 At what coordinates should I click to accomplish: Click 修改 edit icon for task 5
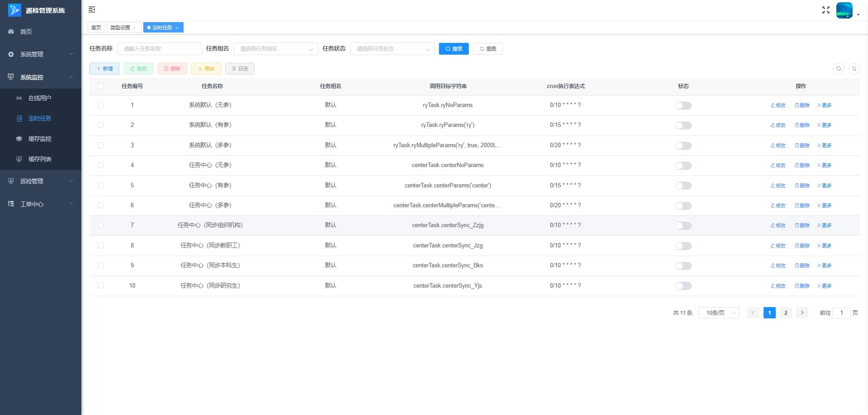tap(778, 186)
